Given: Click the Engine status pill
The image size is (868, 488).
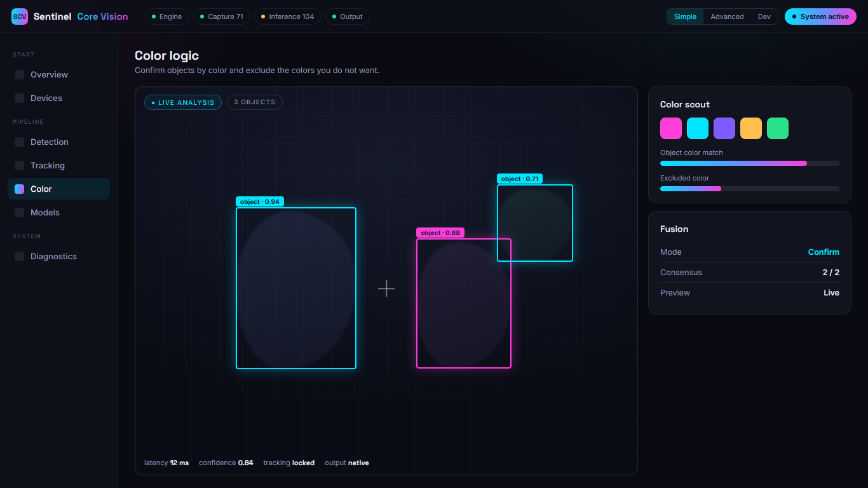Looking at the screenshot, I should pyautogui.click(x=166, y=17).
